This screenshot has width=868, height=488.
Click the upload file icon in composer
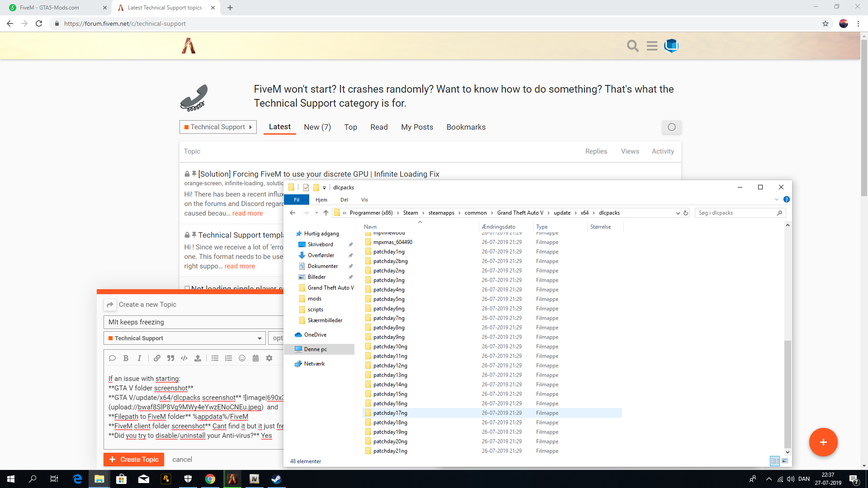tap(198, 358)
